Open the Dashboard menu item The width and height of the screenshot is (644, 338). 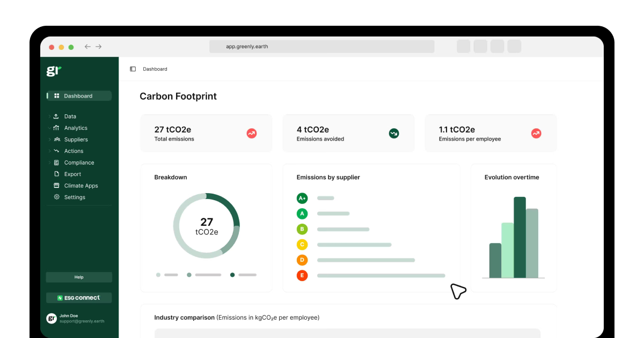[79, 96]
